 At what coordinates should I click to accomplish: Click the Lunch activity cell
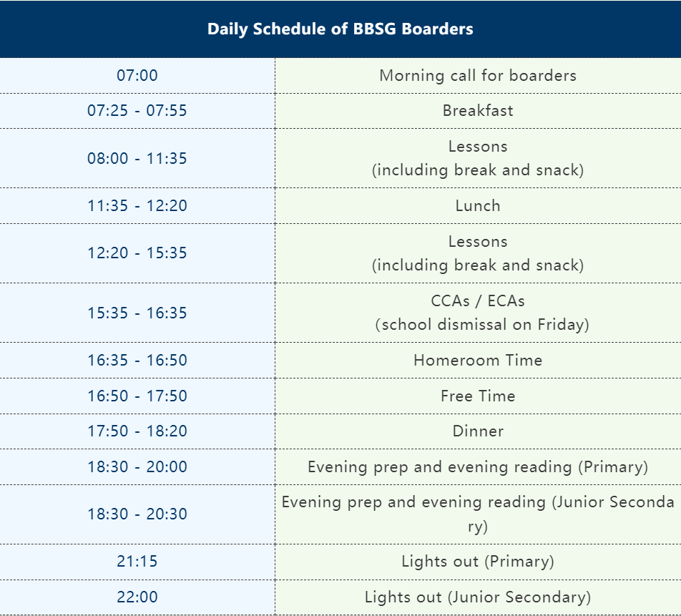point(478,206)
